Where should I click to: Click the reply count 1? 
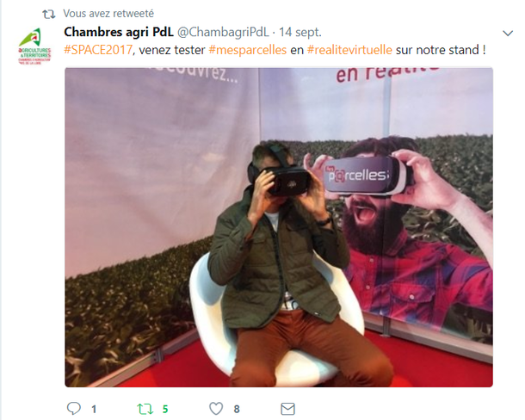coord(94,410)
